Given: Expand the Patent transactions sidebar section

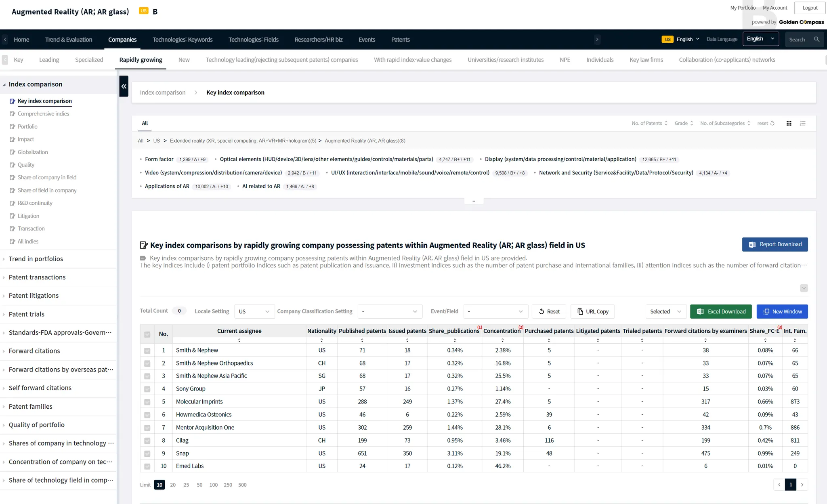Looking at the screenshot, I should pos(37,277).
